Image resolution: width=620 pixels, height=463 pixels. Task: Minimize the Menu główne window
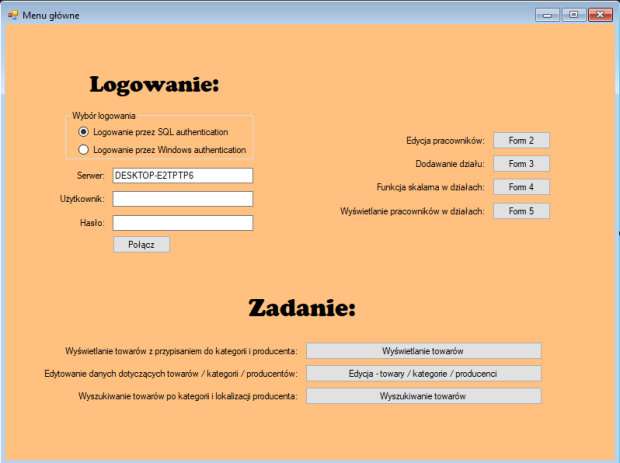(x=547, y=15)
